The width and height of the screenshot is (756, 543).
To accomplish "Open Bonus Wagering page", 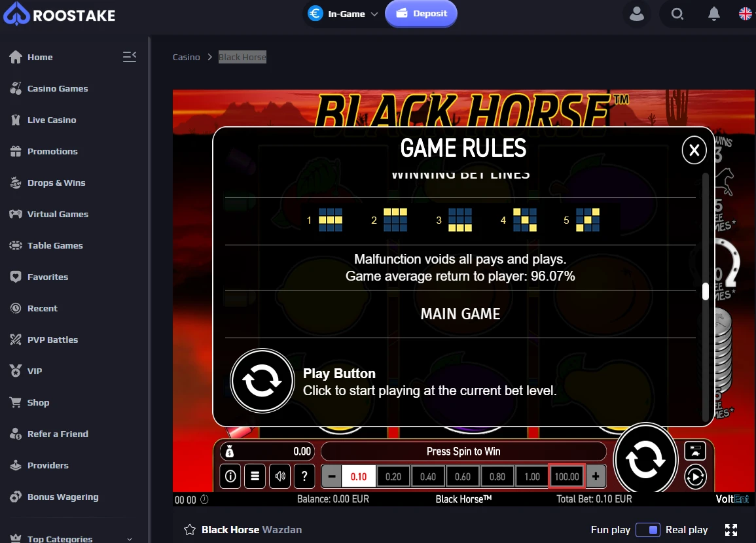I will pos(63,497).
